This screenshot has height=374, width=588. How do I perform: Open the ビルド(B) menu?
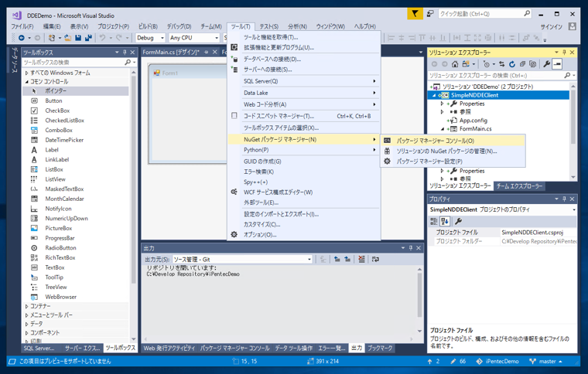pos(148,26)
